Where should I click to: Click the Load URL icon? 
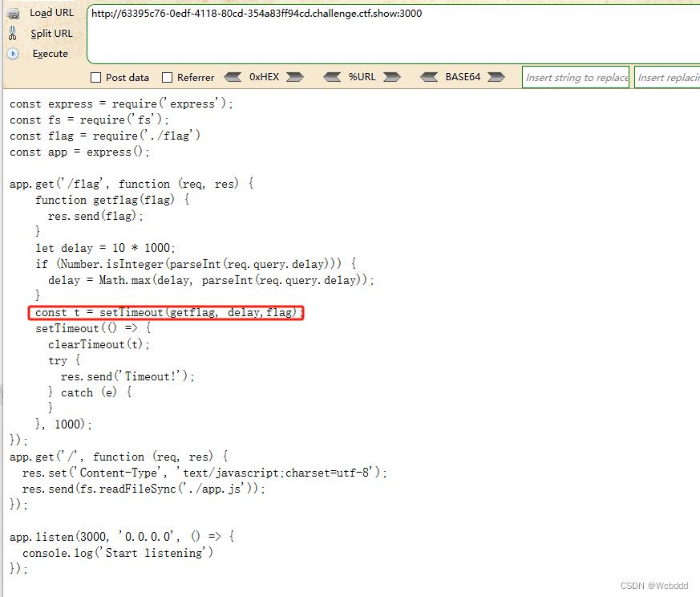(13, 14)
